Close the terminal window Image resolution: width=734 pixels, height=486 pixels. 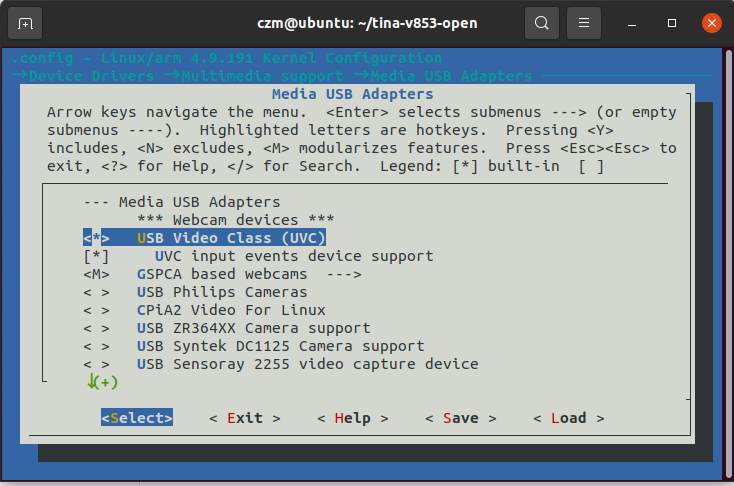click(x=711, y=22)
